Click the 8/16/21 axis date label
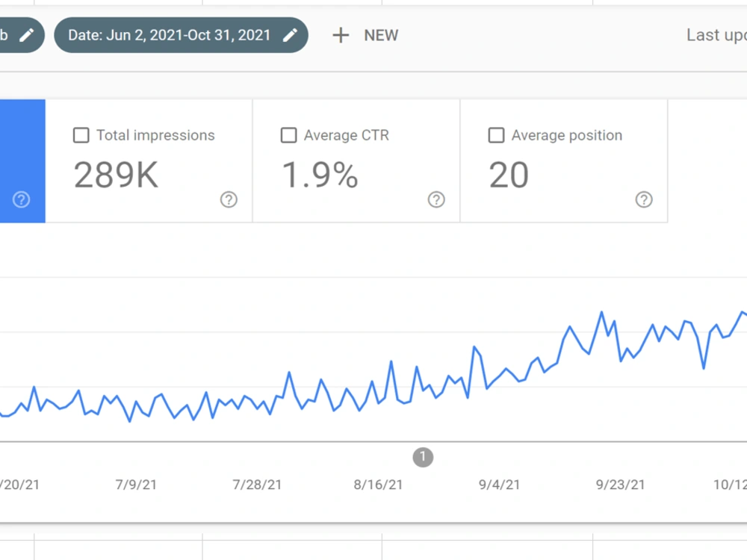The width and height of the screenshot is (747, 560). pos(378,485)
